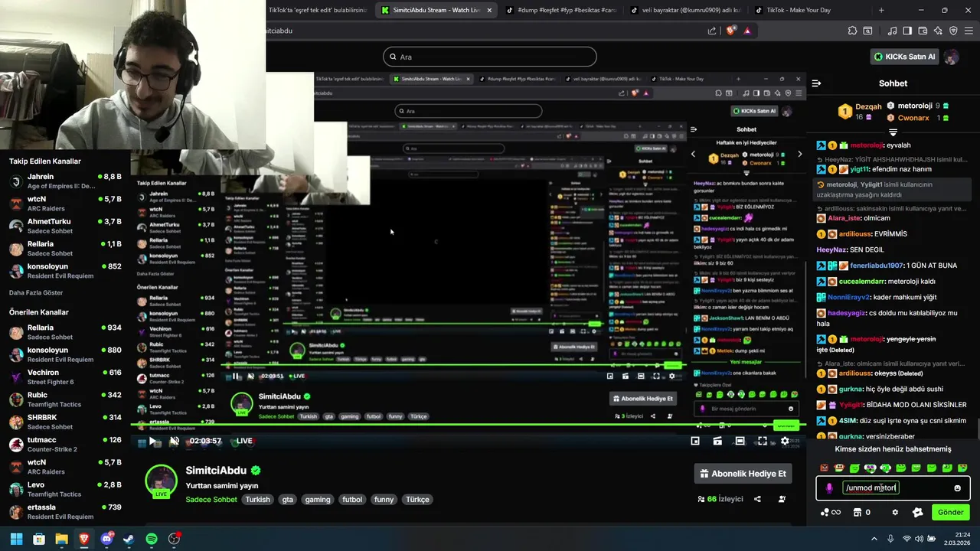This screenshot has height=551, width=980.
Task: Expand the gift leaderboard handle under Dezqah
Action: click(x=893, y=132)
